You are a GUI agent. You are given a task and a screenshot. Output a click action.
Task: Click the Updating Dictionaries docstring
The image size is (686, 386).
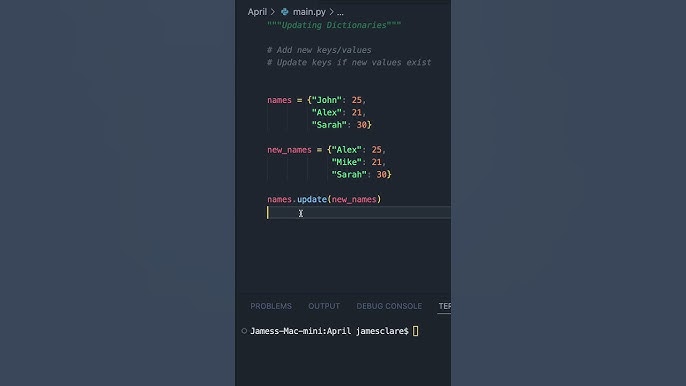(334, 25)
